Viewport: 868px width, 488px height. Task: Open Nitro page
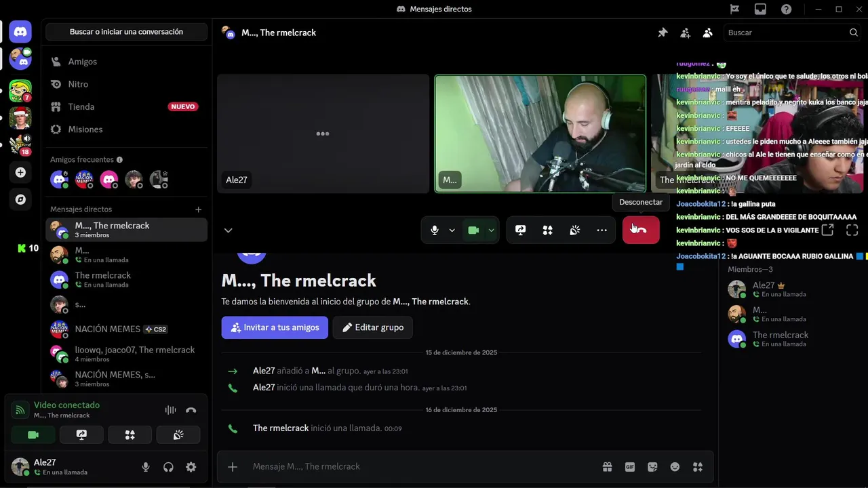coord(127,84)
